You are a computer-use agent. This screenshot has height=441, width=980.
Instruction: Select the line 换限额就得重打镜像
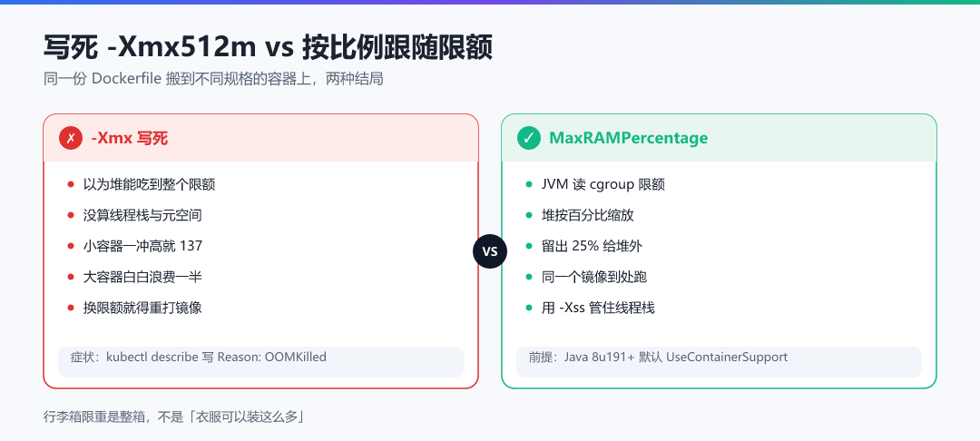point(142,308)
